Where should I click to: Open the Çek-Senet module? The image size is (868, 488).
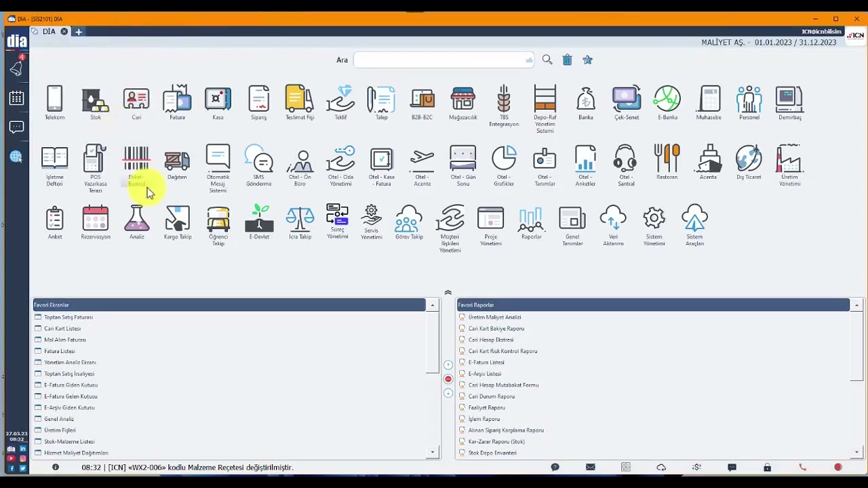(626, 103)
